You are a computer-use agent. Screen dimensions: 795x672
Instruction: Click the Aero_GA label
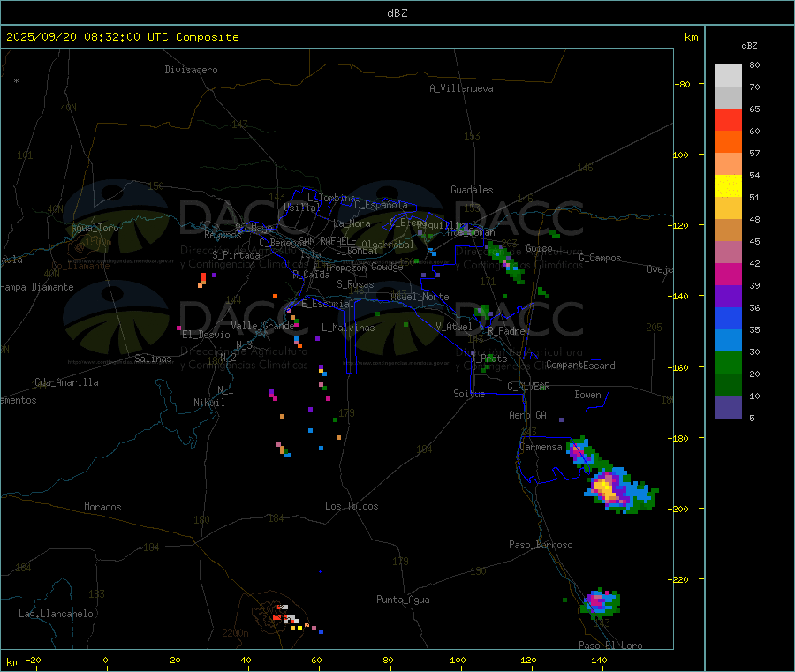pyautogui.click(x=528, y=415)
